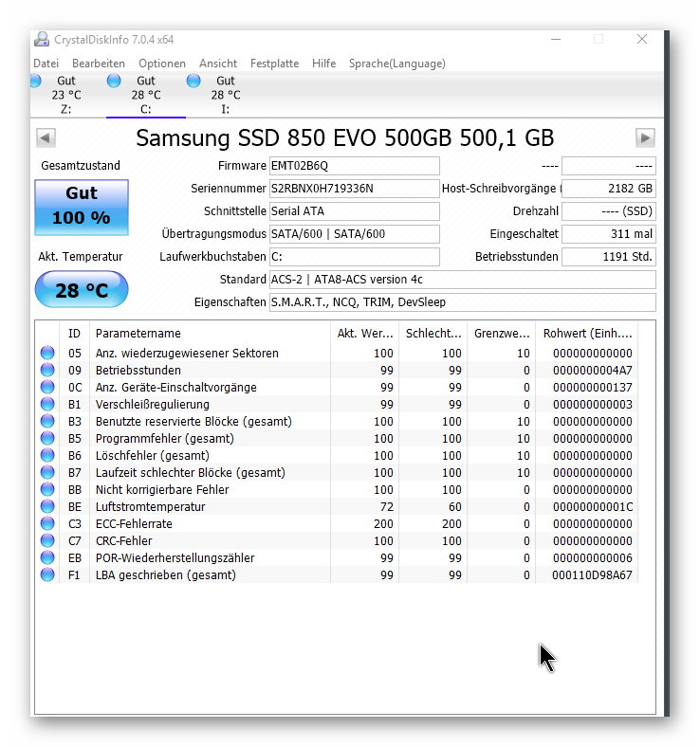Viewport: 700px width, 747px height.
Task: Select raw value 00000000001C
Action: pos(592,506)
